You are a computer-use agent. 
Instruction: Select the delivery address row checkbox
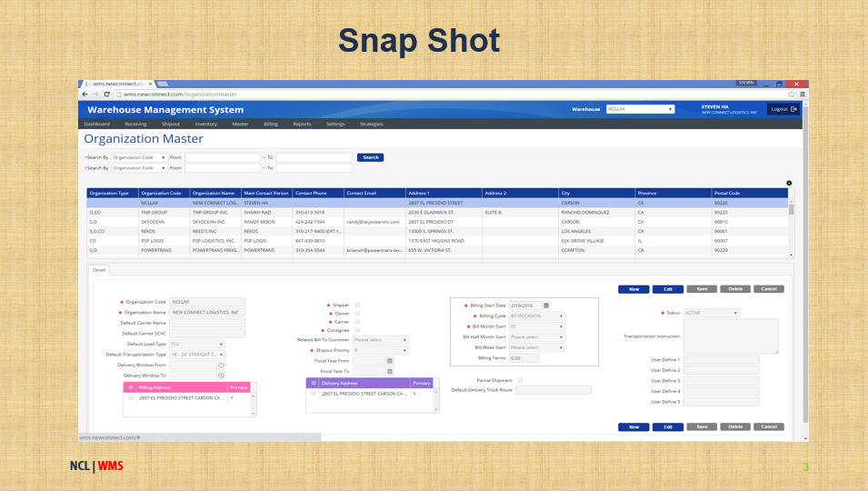(x=314, y=394)
